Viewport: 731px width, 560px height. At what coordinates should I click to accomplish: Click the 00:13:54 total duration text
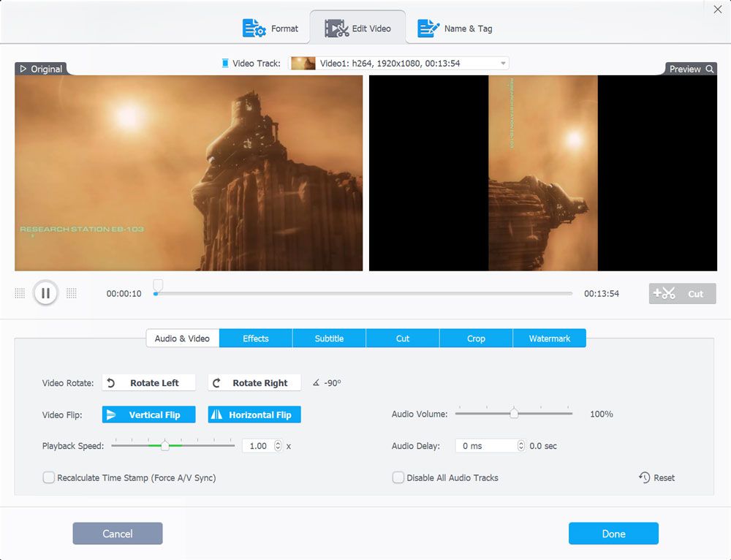point(602,294)
